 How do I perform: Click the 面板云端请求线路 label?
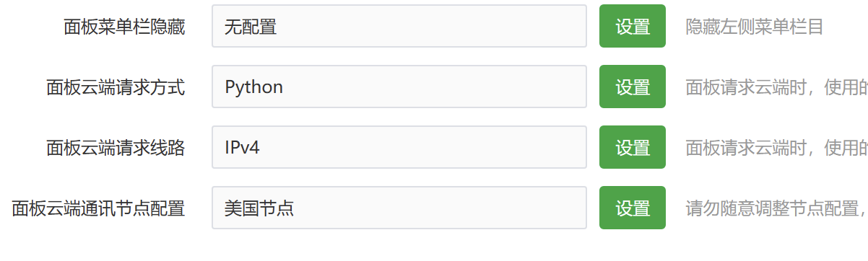pos(116,148)
